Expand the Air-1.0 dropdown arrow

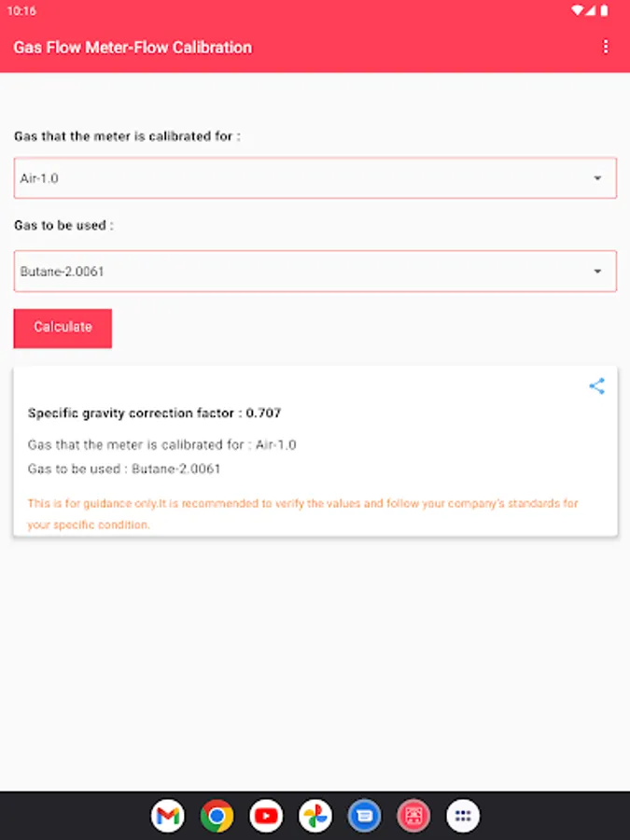(597, 178)
